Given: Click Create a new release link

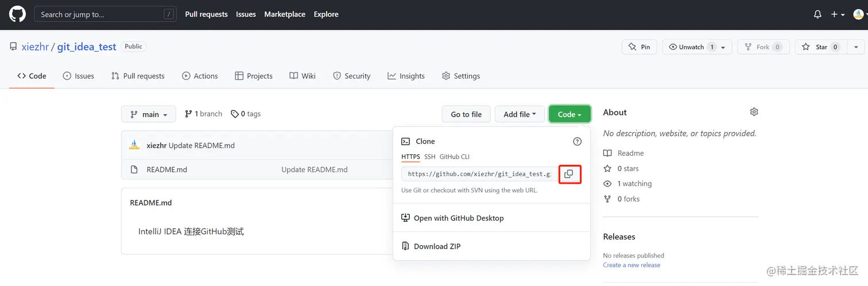Looking at the screenshot, I should (631, 265).
